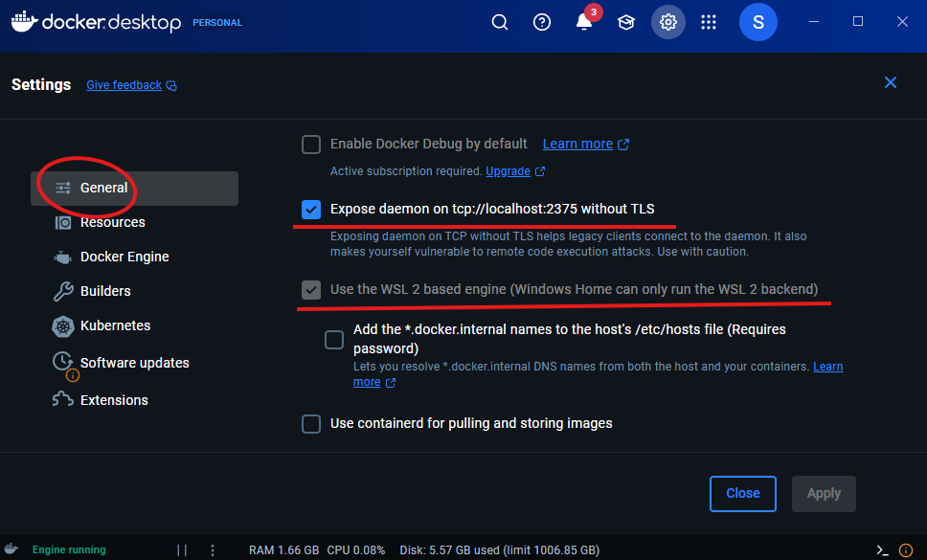Click the Upgrade subscription link

(508, 171)
